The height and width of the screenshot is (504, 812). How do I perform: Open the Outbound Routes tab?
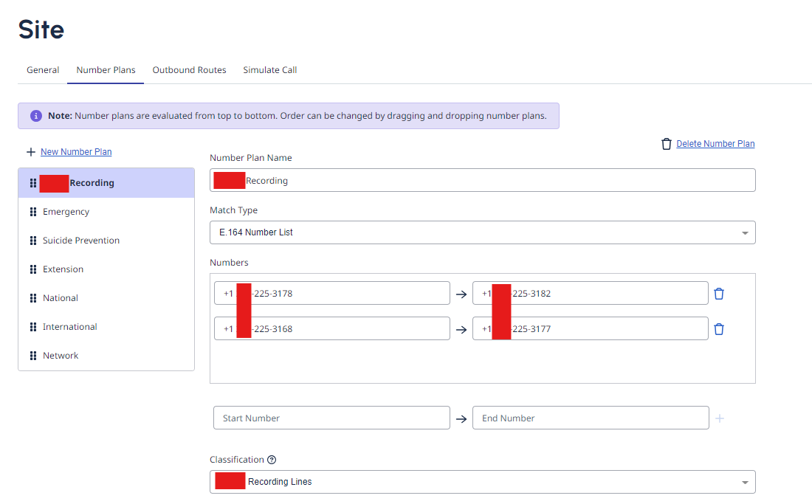189,70
